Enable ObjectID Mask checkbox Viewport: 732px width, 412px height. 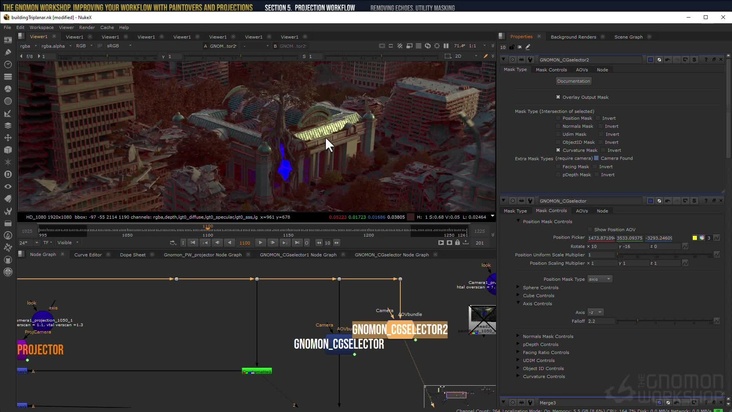(558, 142)
